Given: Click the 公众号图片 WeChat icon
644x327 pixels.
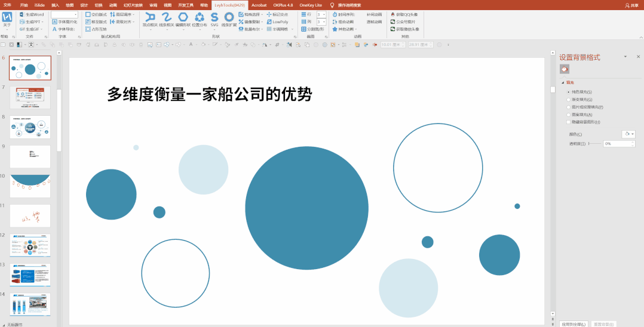Looking at the screenshot, I should [x=393, y=21].
